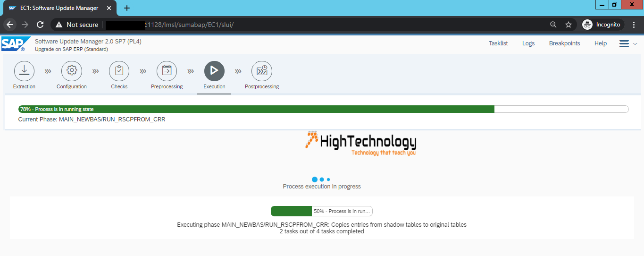Image resolution: width=644 pixels, height=256 pixels.
Task: Click the Postprocessing step label
Action: 262,87
